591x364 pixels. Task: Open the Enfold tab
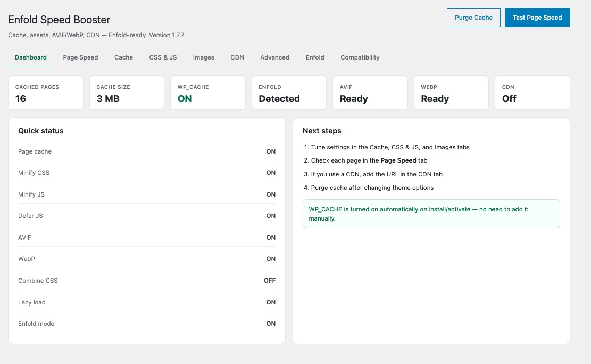pos(315,57)
